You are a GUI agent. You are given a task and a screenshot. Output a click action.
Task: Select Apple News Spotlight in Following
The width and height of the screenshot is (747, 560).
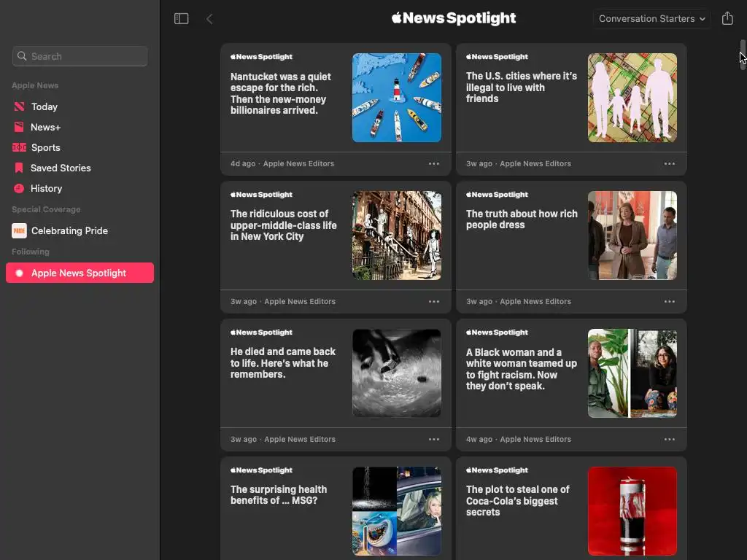click(x=80, y=273)
